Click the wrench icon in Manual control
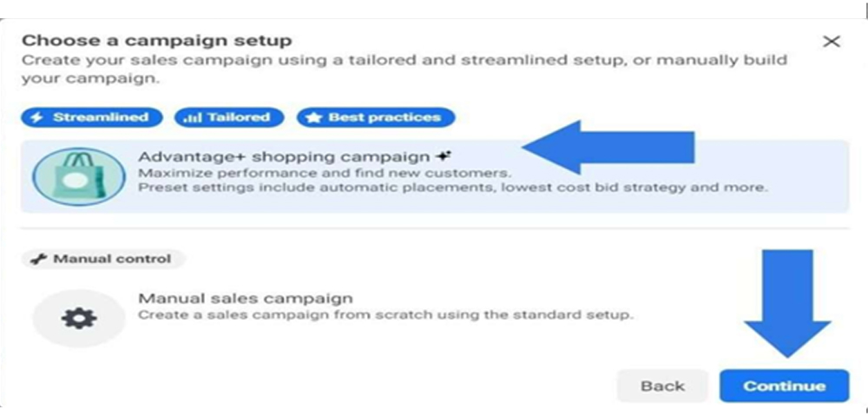The image size is (868, 416). coord(38,259)
